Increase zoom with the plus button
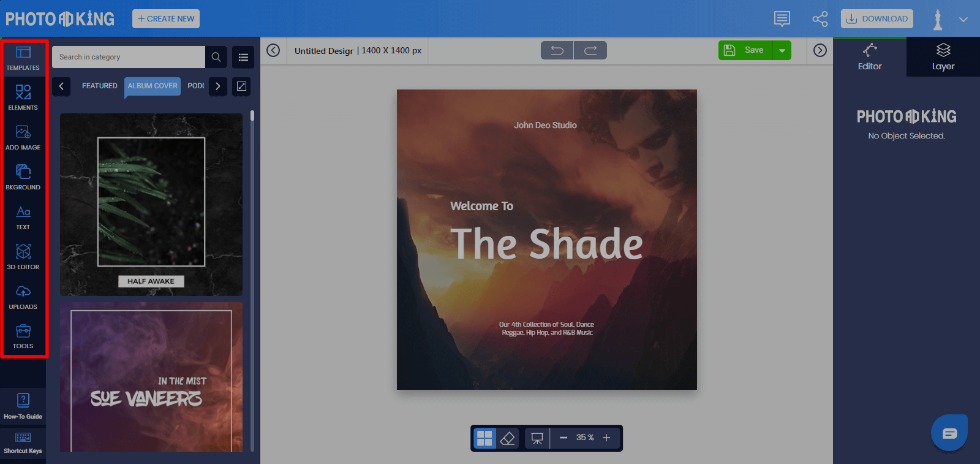 coord(606,438)
